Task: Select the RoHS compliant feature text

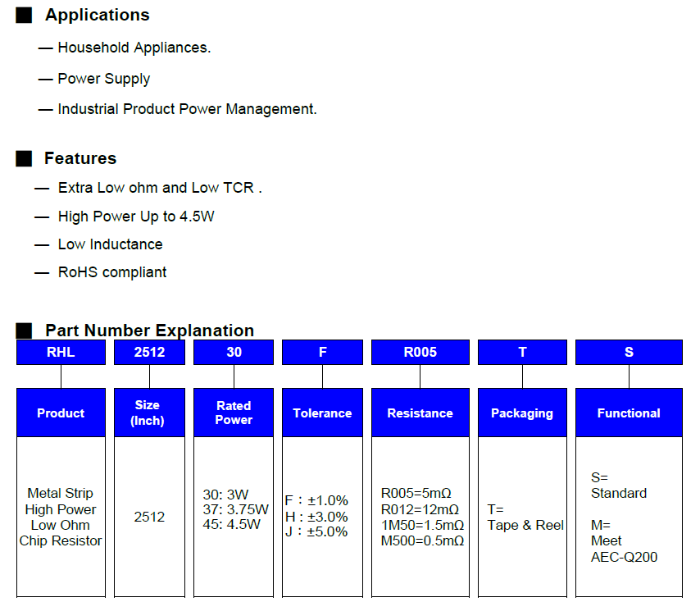Action: pyautogui.click(x=112, y=272)
